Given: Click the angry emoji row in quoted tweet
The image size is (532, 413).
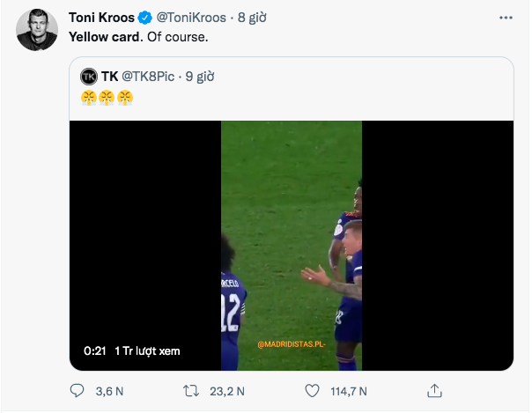Looking at the screenshot, I should [x=107, y=98].
